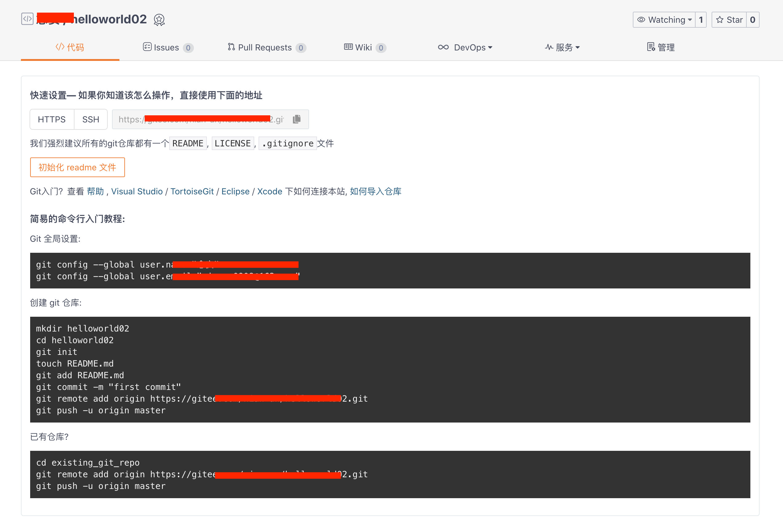Switch to the 代码 tab
Screen dimensions: 783x532
pyautogui.click(x=70, y=47)
